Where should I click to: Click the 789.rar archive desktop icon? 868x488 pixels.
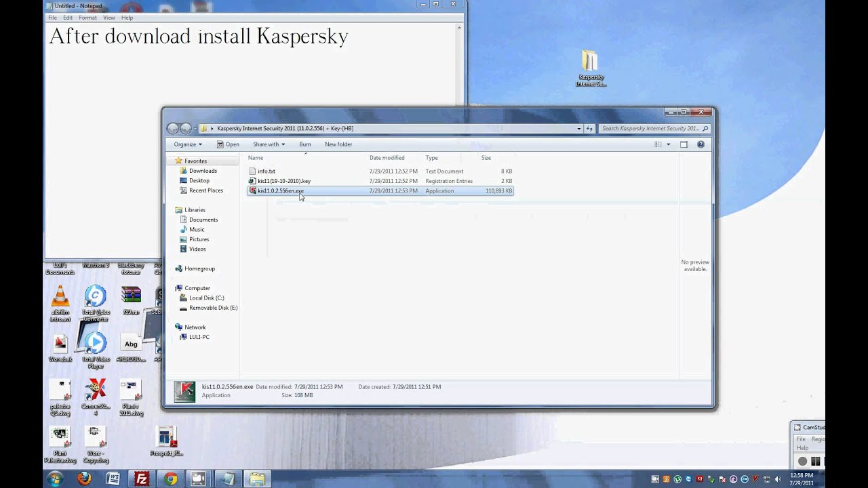pos(131,301)
